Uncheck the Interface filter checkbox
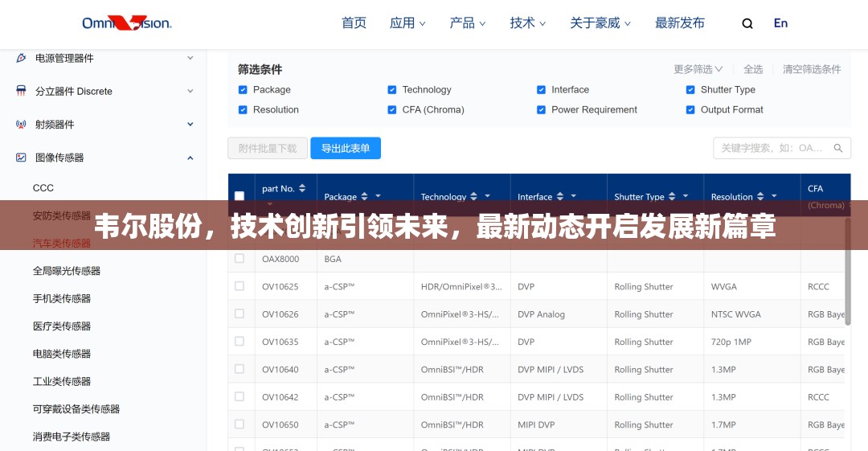 click(541, 90)
